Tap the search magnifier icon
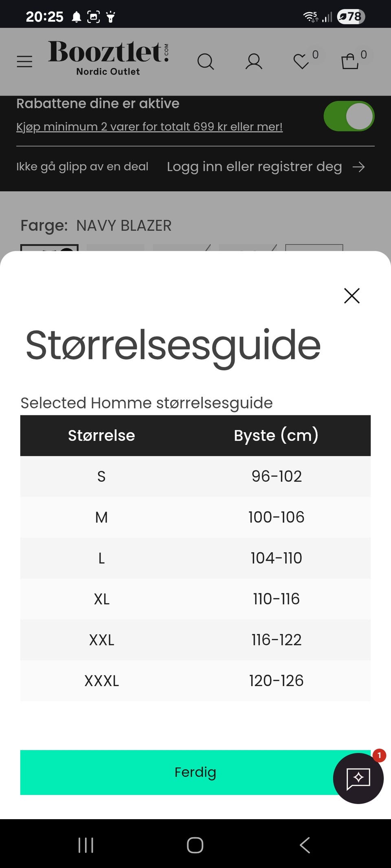Image resolution: width=391 pixels, height=868 pixels. tap(205, 62)
